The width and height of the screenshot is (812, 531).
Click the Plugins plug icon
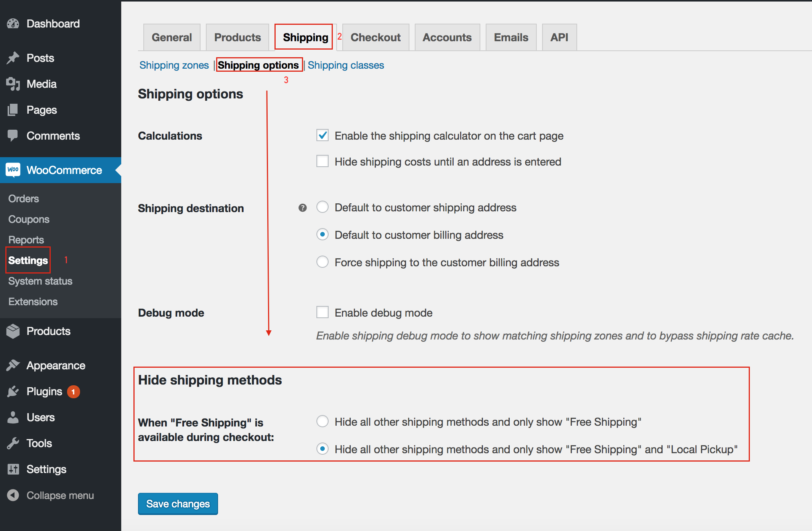coord(13,391)
